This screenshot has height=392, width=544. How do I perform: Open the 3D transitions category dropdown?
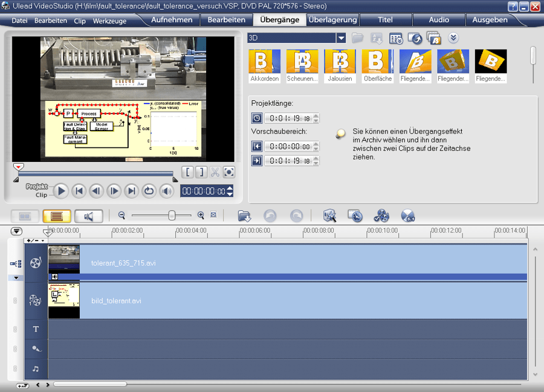click(340, 37)
